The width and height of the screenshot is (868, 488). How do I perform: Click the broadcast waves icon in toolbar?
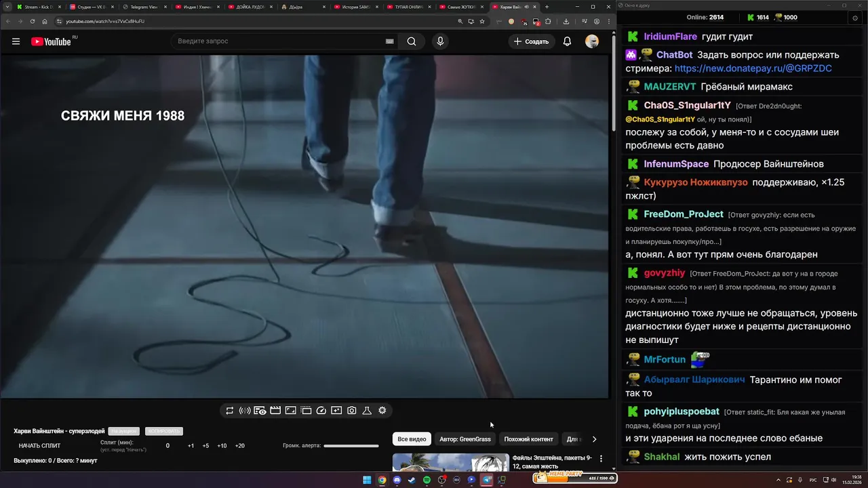[245, 410]
